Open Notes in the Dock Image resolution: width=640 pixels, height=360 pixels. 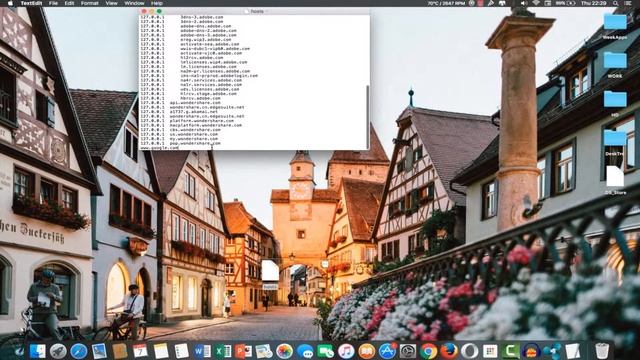pos(161,351)
